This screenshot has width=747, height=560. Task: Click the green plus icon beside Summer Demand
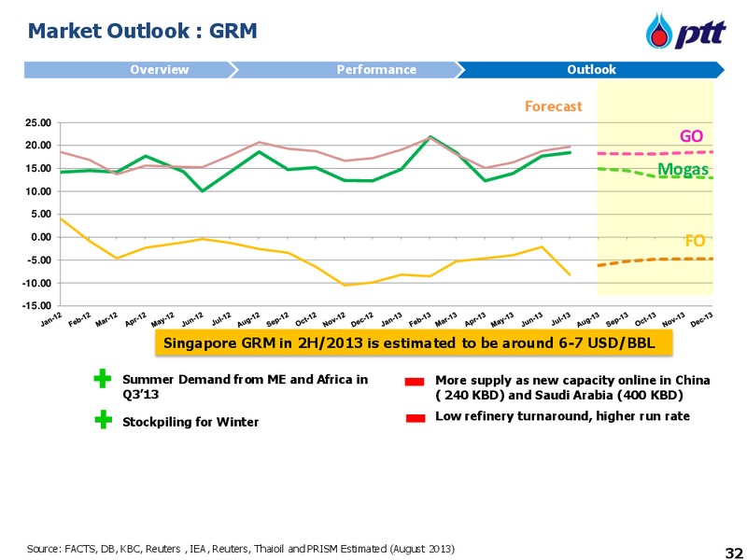(x=103, y=379)
